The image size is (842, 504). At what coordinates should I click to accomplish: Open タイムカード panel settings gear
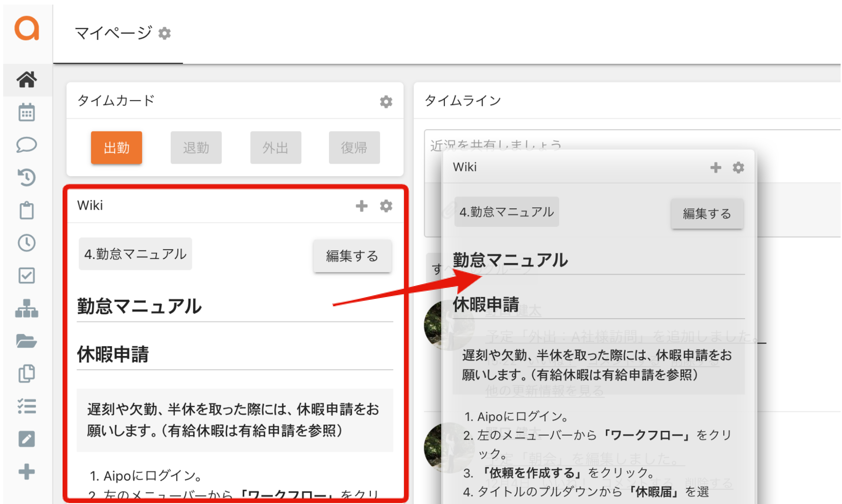pos(386,102)
